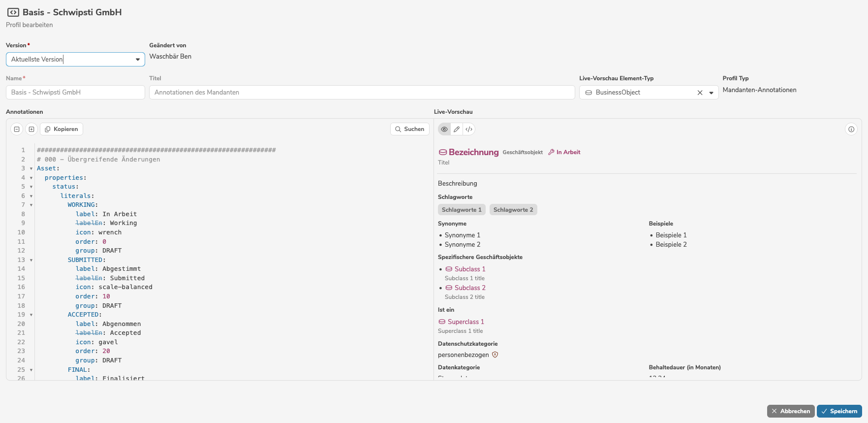Click line number 10 in editor gutter
868x423 pixels.
21,232
